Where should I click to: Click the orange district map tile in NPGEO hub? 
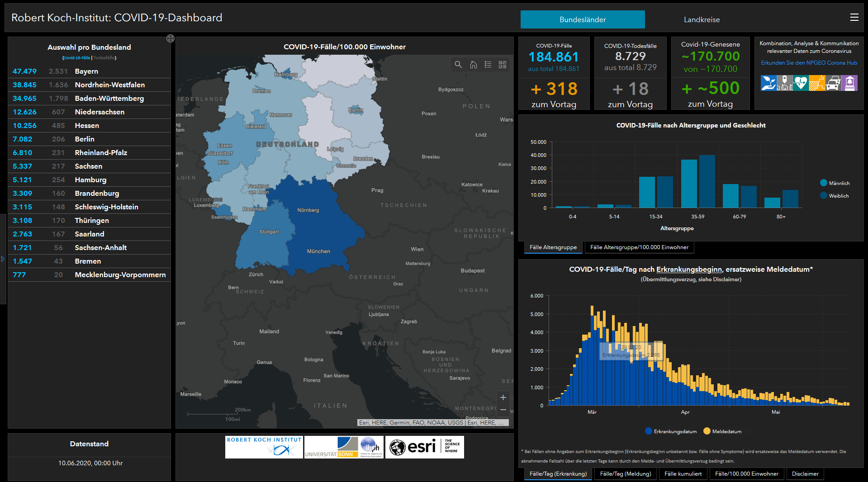[x=816, y=83]
